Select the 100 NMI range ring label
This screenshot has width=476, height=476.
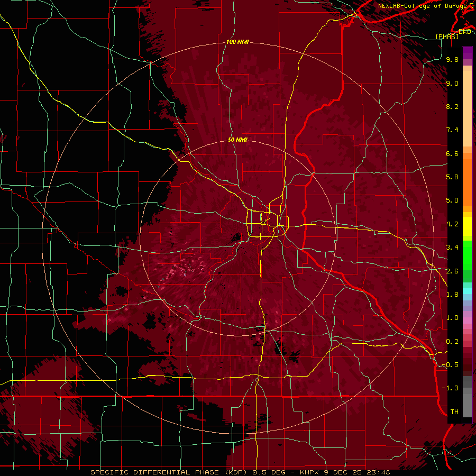[237, 42]
